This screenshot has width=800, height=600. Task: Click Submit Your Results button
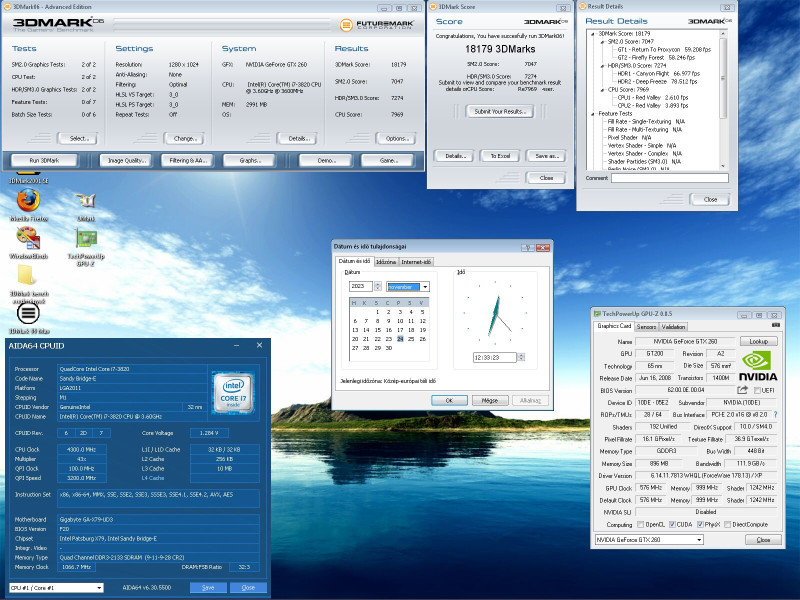coord(499,111)
